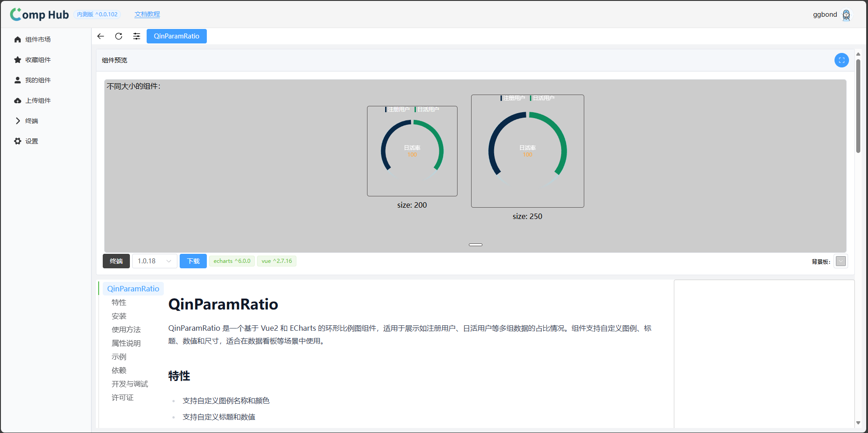Click the fullscreen preview icon
Screen dimensions: 868x433
click(x=841, y=60)
